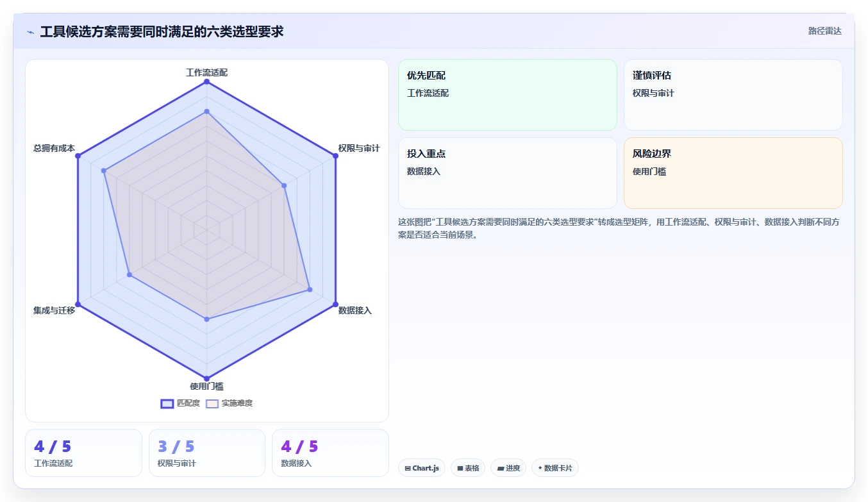Viewport: 868px width, 502px height.
Task: Click 工作流适配 inside the 优先匹配 card
Action: (x=428, y=94)
